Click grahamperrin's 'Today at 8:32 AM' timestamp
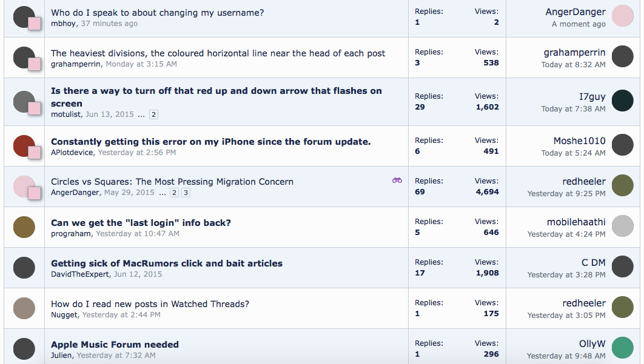This screenshot has width=644, height=364. (573, 65)
